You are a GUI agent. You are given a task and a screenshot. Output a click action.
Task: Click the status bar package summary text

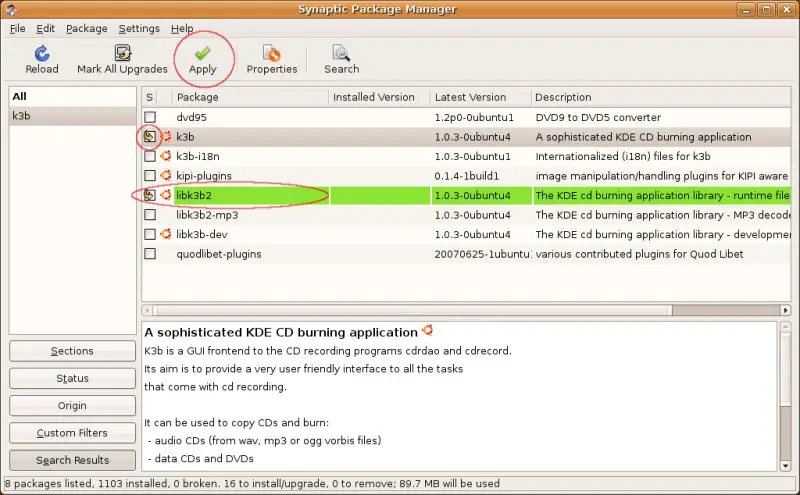click(252, 483)
